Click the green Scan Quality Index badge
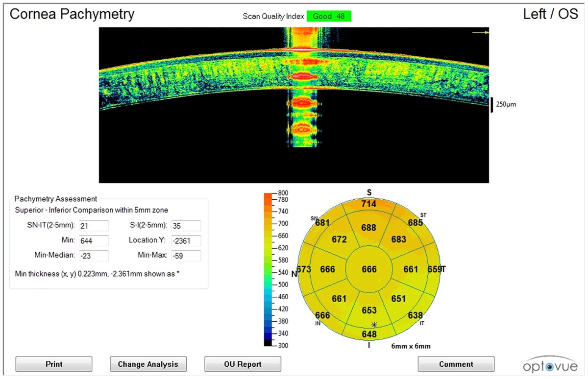Image resolution: width=588 pixels, height=379 pixels. pos(329,16)
